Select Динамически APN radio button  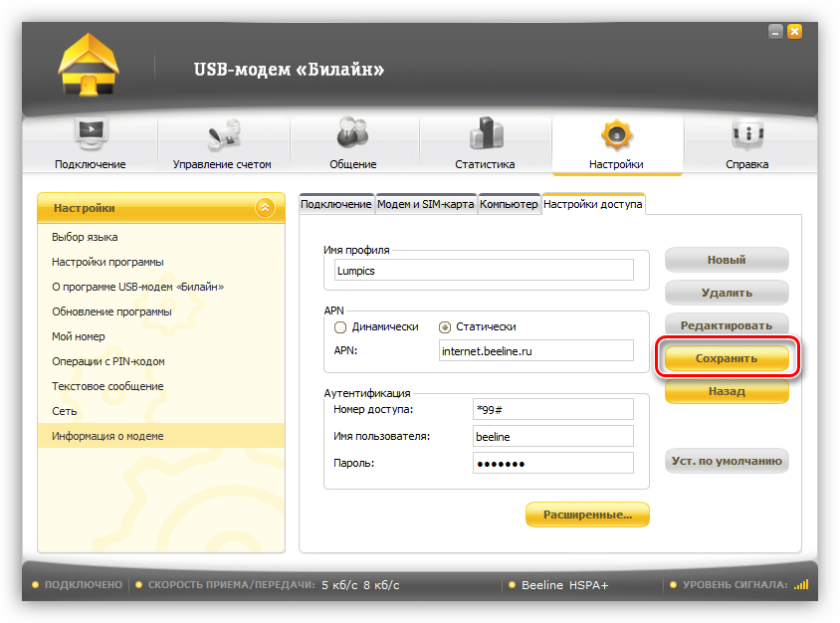coord(340,327)
